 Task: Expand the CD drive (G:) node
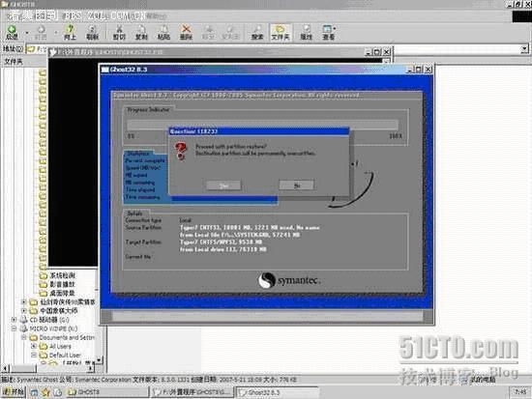point(14,320)
